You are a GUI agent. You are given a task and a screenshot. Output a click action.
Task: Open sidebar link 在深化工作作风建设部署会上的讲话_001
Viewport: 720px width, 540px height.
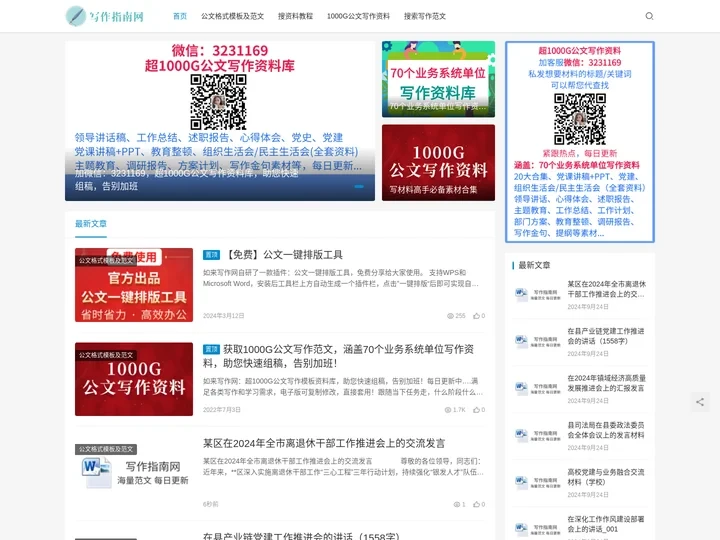pos(606,524)
